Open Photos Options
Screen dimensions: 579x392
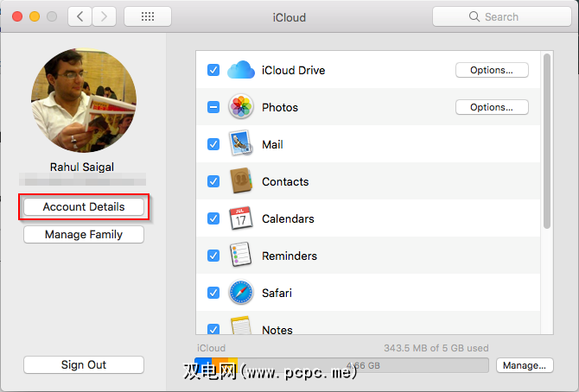point(492,107)
